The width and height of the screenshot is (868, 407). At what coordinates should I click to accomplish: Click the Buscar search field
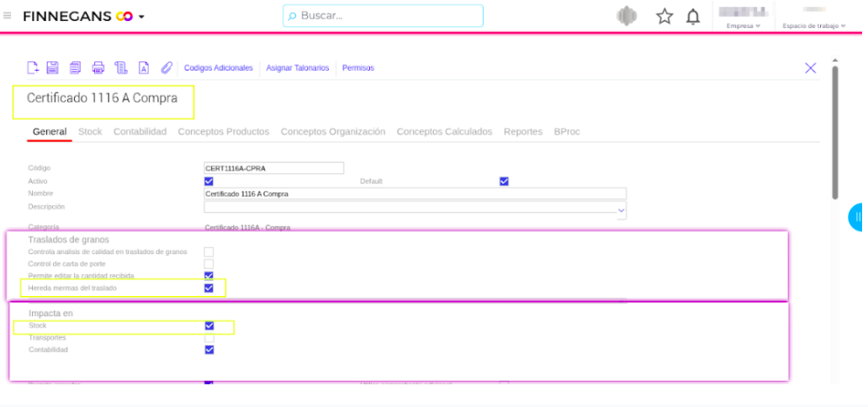point(383,15)
